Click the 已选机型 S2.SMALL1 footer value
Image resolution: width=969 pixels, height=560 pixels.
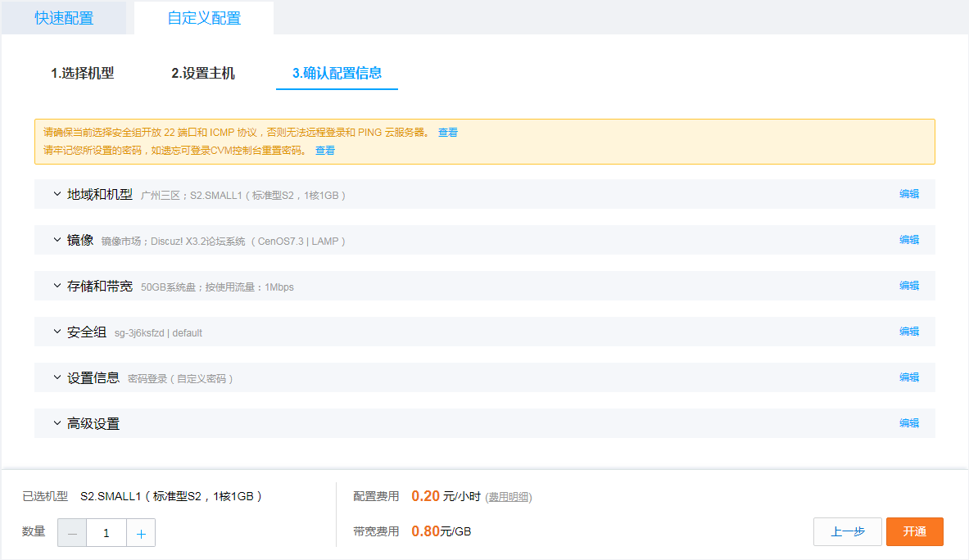coord(171,496)
